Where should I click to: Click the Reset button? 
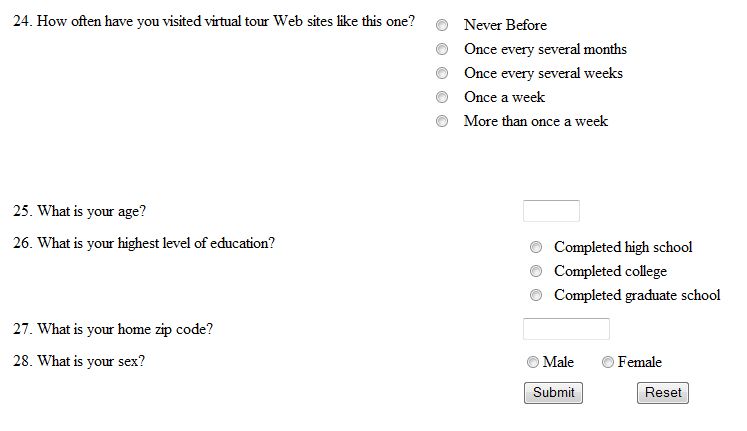(663, 393)
